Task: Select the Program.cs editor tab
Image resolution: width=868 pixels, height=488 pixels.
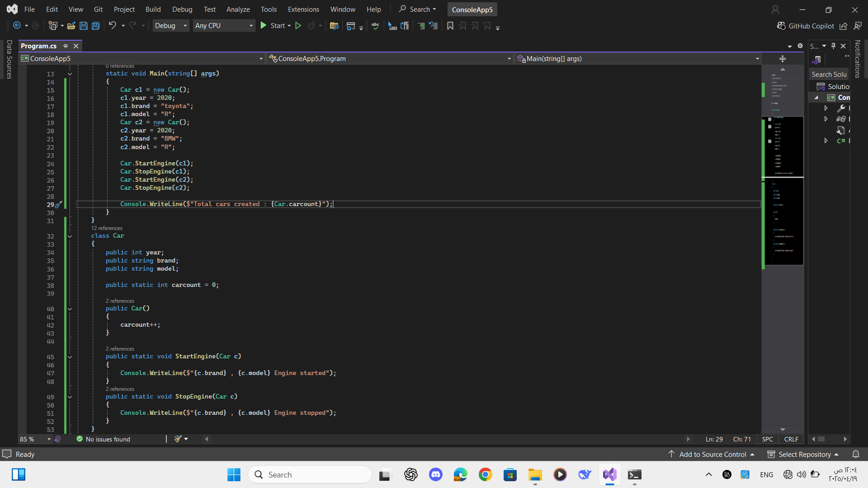Action: [x=39, y=46]
